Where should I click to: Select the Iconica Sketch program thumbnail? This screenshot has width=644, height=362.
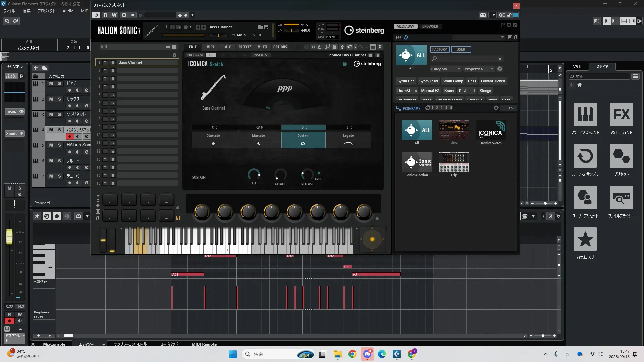[x=491, y=130]
